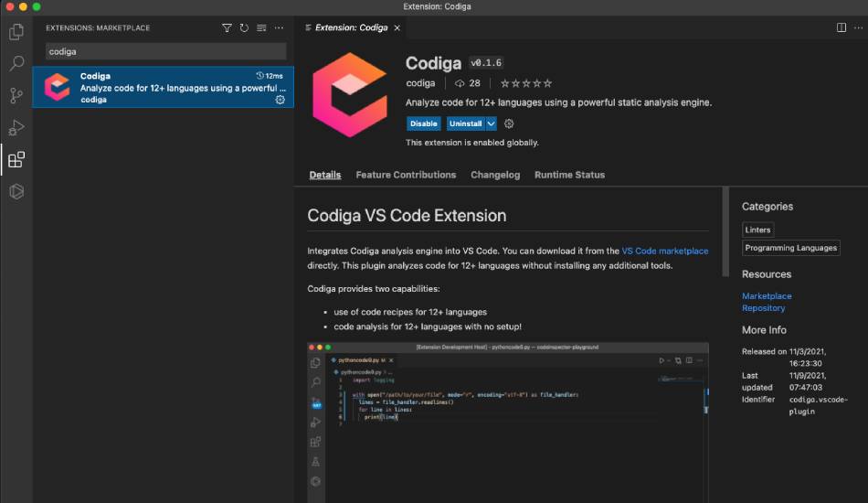Click the details page scrollbar
Image resolution: width=868 pixels, height=503 pixels.
[x=725, y=231]
